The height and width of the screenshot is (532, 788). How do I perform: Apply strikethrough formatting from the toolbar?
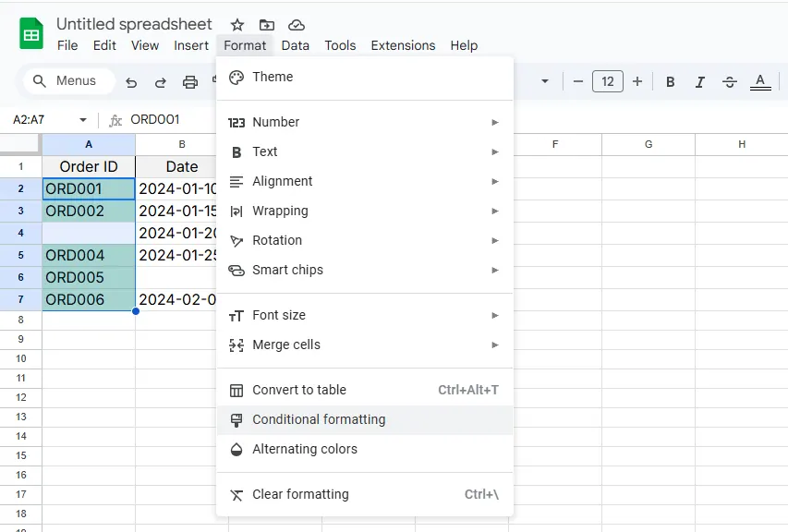point(730,81)
